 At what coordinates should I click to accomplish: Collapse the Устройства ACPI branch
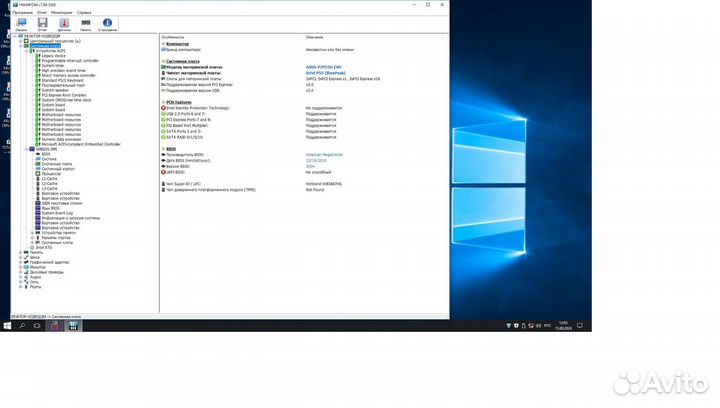[x=27, y=51]
